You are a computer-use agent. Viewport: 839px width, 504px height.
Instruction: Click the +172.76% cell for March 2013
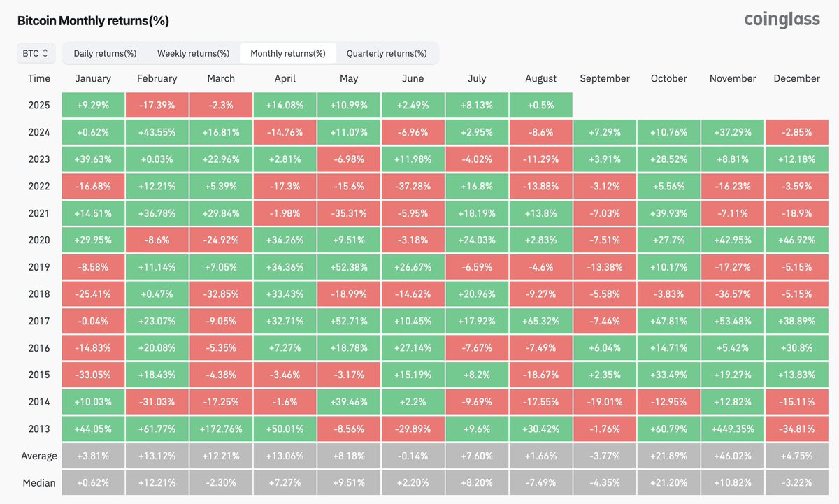[x=221, y=429]
